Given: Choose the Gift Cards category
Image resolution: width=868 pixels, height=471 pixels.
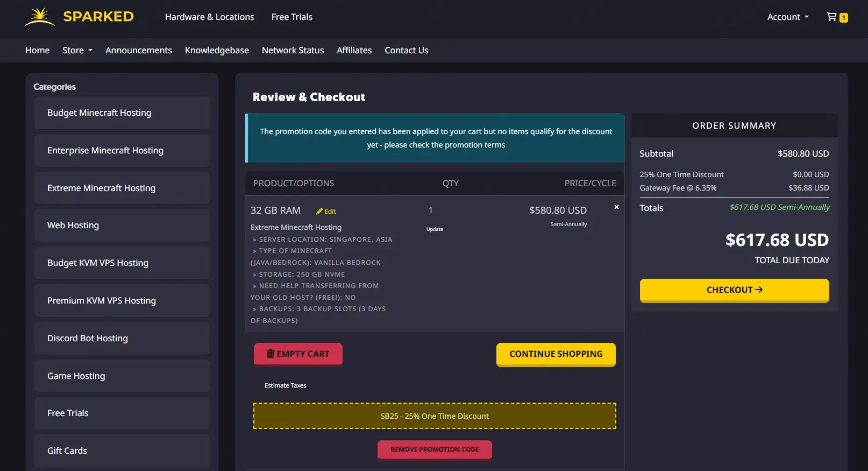Looking at the screenshot, I should tap(122, 451).
